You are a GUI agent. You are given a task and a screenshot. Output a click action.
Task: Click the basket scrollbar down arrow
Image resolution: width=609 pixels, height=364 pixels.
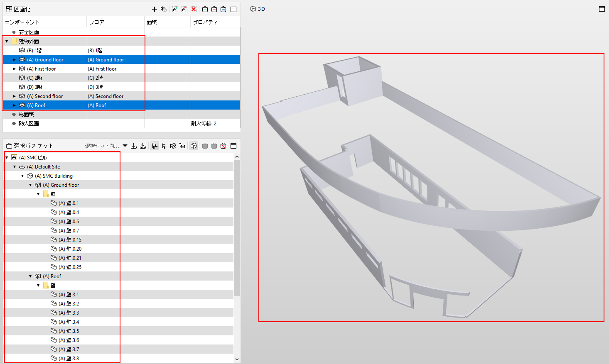coord(237,359)
